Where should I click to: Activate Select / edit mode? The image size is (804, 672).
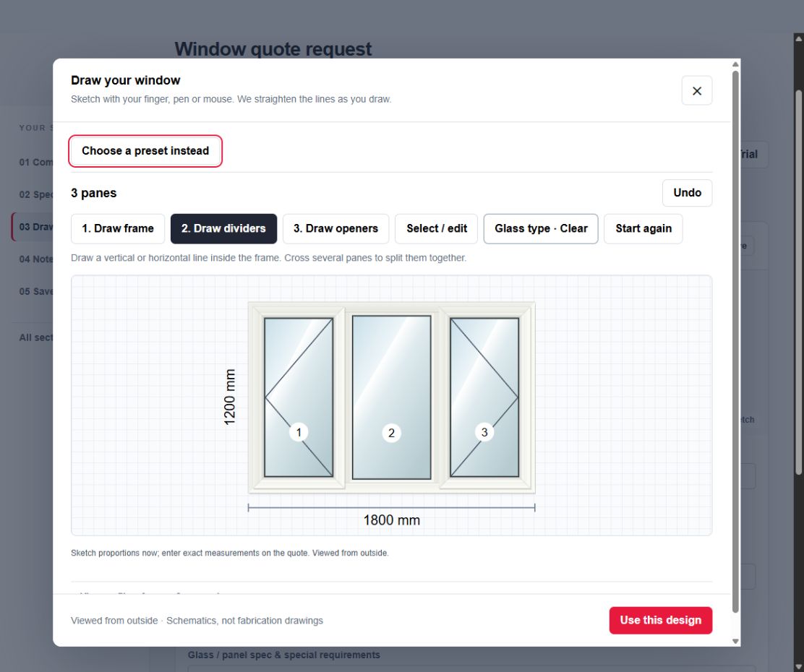pyautogui.click(x=437, y=228)
